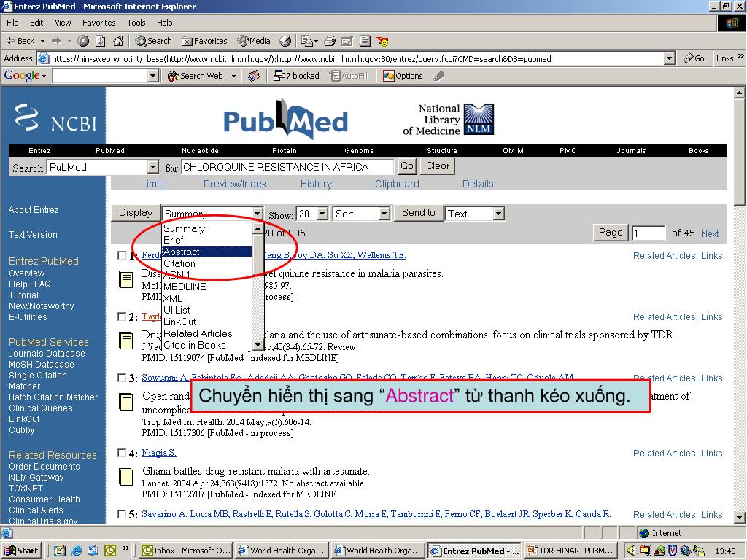Screen dimensions: 747x560
Task: Open MeSH Database sidebar link
Action: (42, 365)
